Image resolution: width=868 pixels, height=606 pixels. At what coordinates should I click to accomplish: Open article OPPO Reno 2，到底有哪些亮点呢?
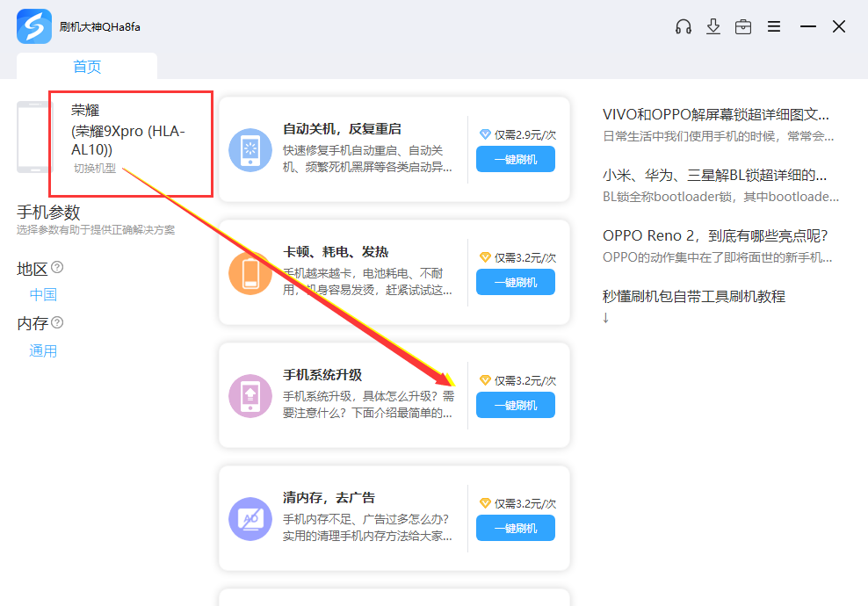tap(714, 235)
